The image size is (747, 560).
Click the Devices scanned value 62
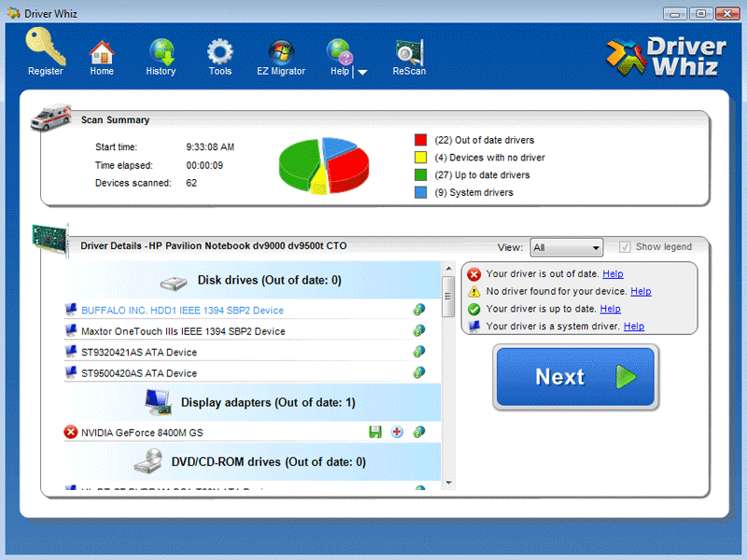191,183
